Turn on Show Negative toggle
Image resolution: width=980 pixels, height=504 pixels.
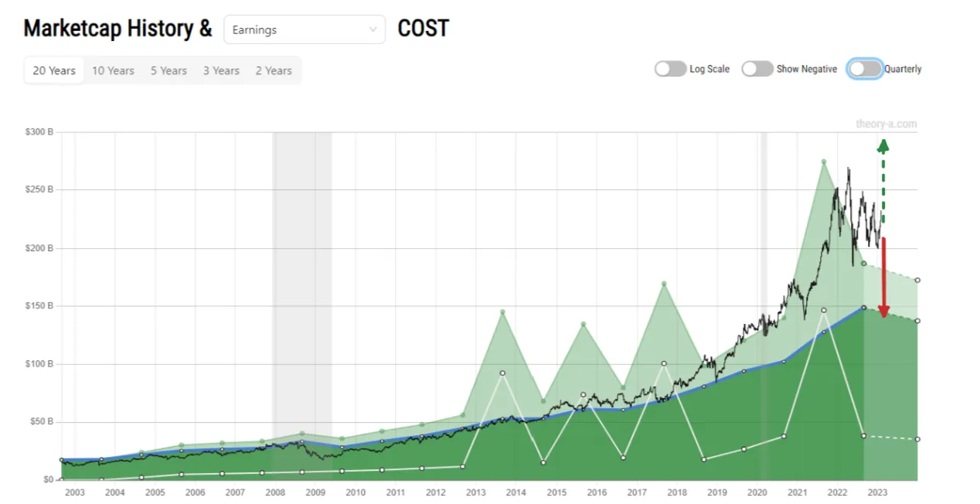(757, 69)
